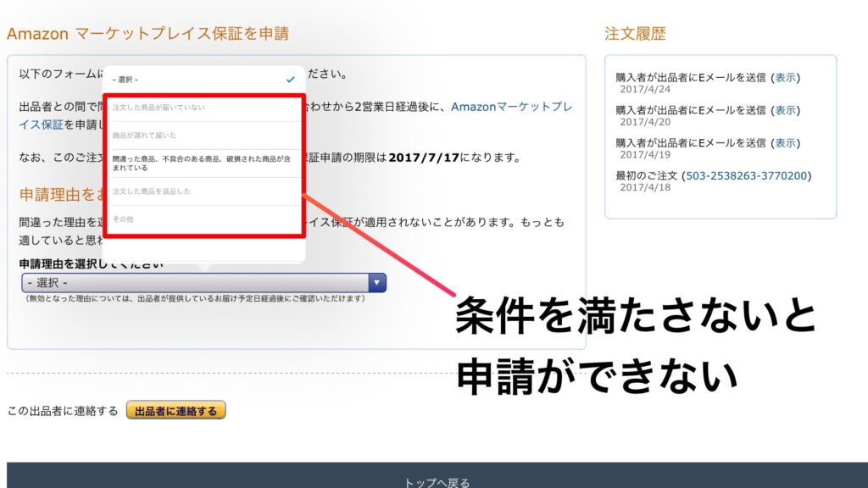Screen dimensions: 868x488
Task: Click '最初のご注文' text
Action: pyautogui.click(x=646, y=175)
